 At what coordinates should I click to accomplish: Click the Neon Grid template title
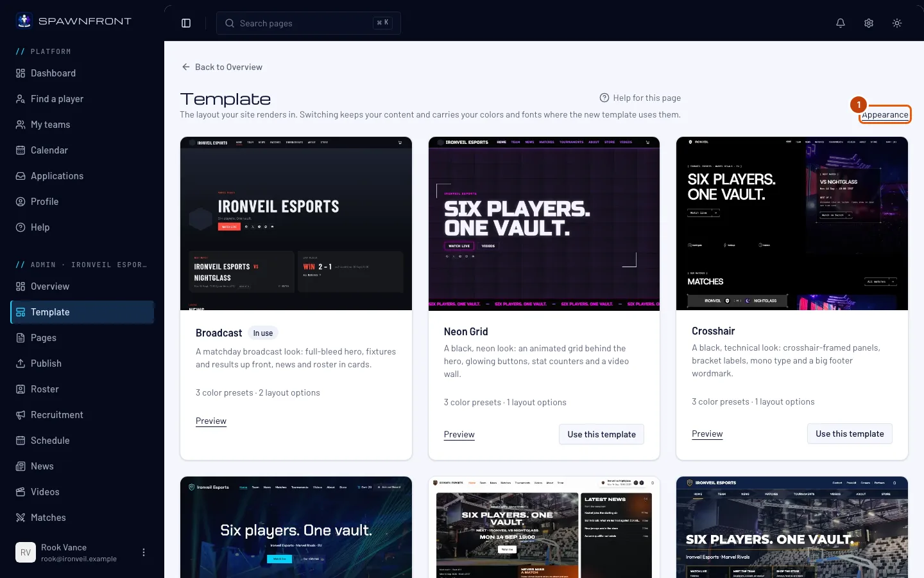click(466, 331)
